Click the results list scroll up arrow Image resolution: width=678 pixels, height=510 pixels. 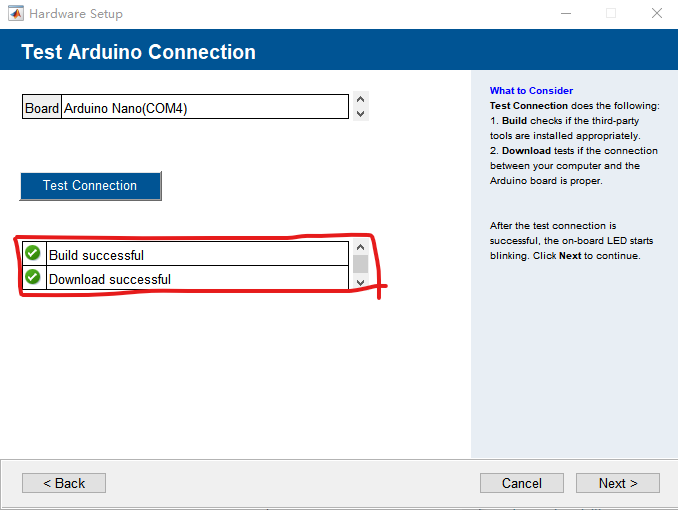[361, 247]
